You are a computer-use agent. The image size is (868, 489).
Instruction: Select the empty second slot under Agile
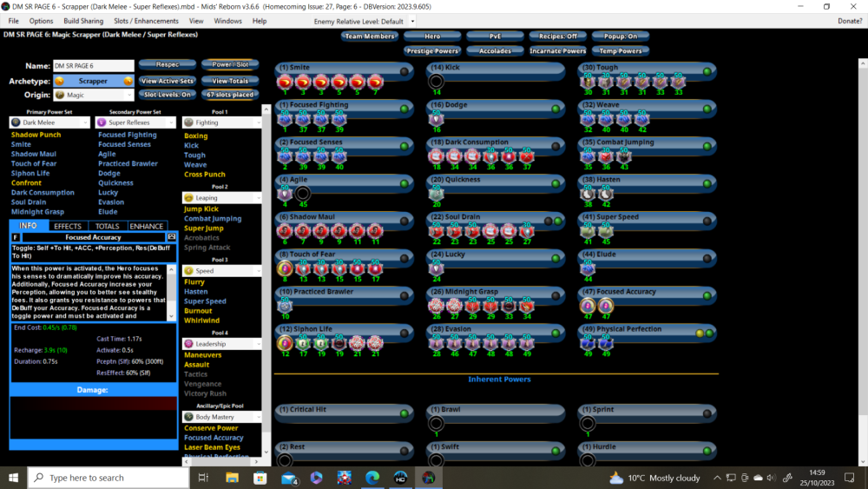(x=301, y=194)
